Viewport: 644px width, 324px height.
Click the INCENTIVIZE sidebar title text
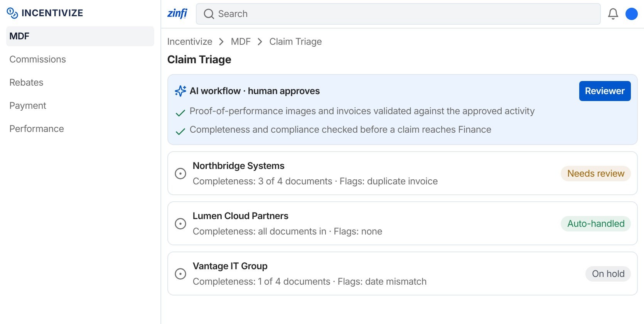[52, 13]
